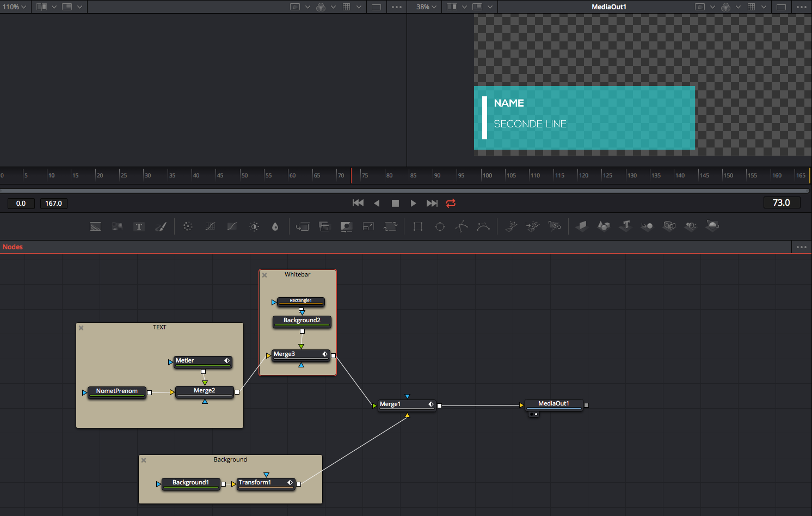Screen dimensions: 812x516
Task: Add a Hue Curves node from the toolbar
Action: 232,226
